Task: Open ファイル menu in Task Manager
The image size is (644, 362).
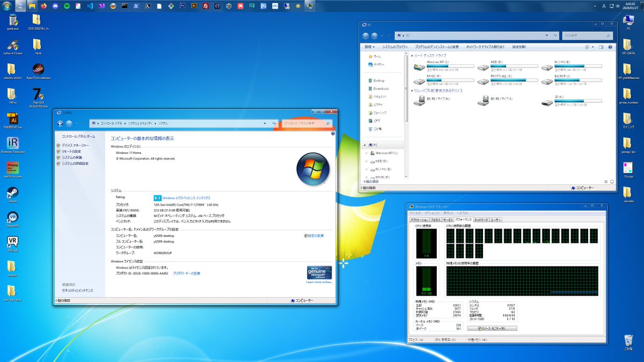Action: 415,213
